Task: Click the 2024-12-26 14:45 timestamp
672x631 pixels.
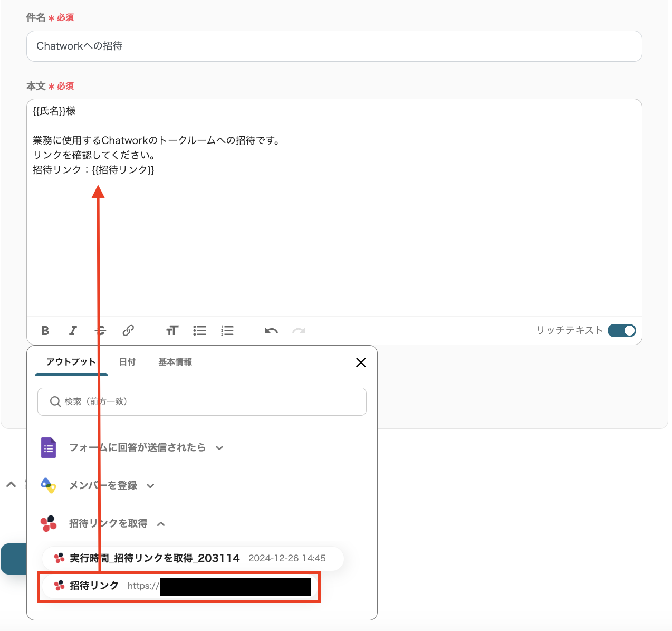Action: point(287,558)
